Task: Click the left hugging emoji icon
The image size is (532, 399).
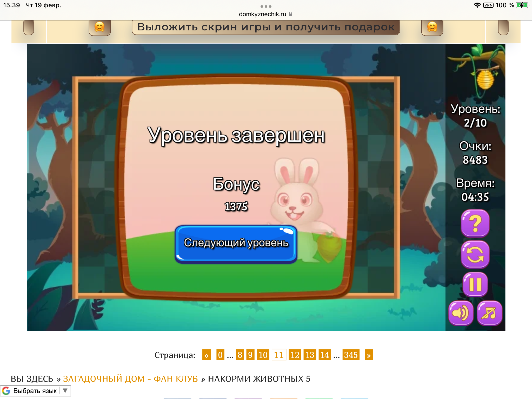Action: pyautogui.click(x=99, y=27)
